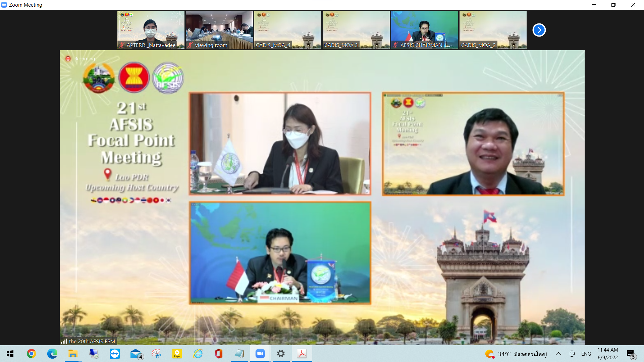Select the viewing room video thumbnail
The image size is (644, 362).
click(x=219, y=30)
